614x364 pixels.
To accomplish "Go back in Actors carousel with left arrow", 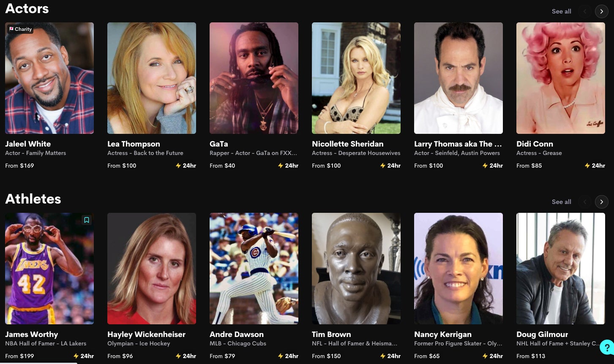I will coord(585,11).
